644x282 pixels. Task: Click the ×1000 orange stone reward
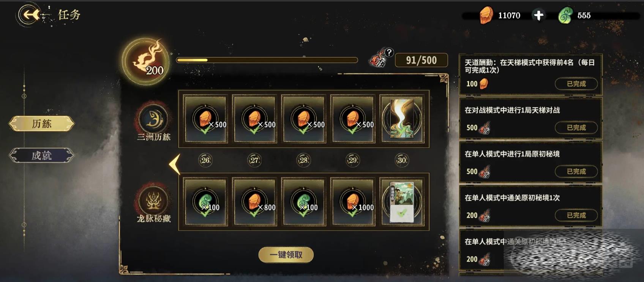tap(353, 202)
